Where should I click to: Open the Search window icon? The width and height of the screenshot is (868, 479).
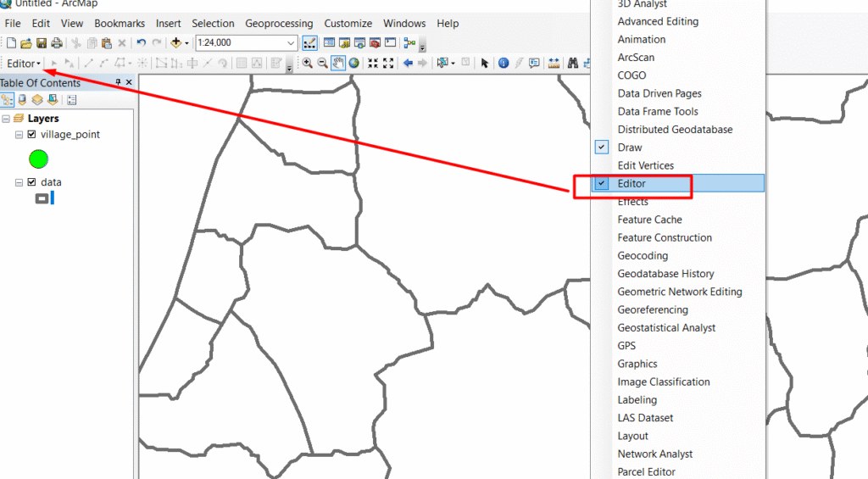coord(359,42)
